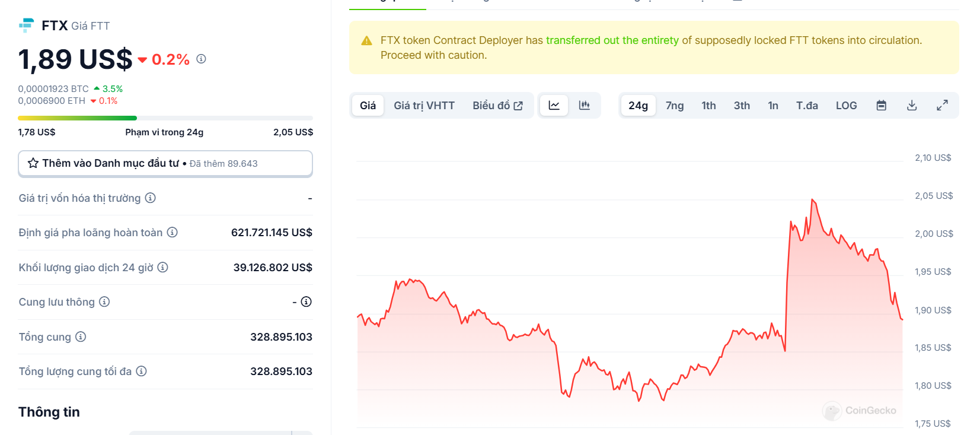980x435 pixels.
Task: Download chart data
Action: [x=912, y=105]
